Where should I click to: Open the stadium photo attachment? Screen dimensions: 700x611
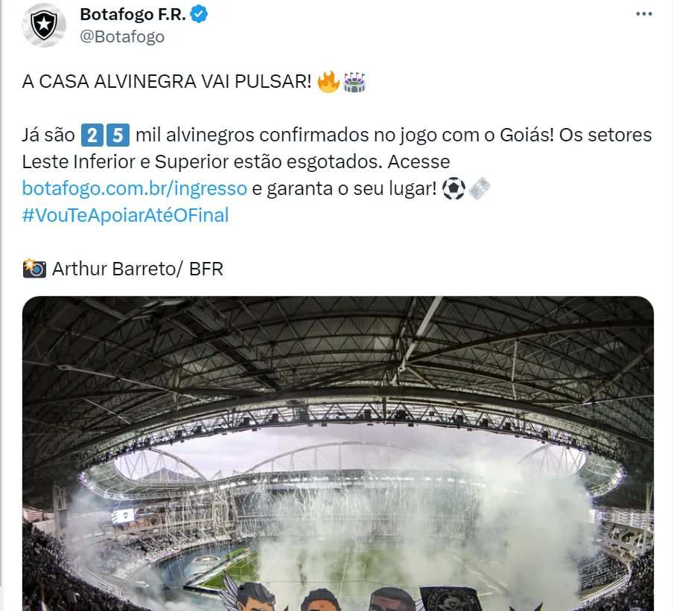point(338,453)
